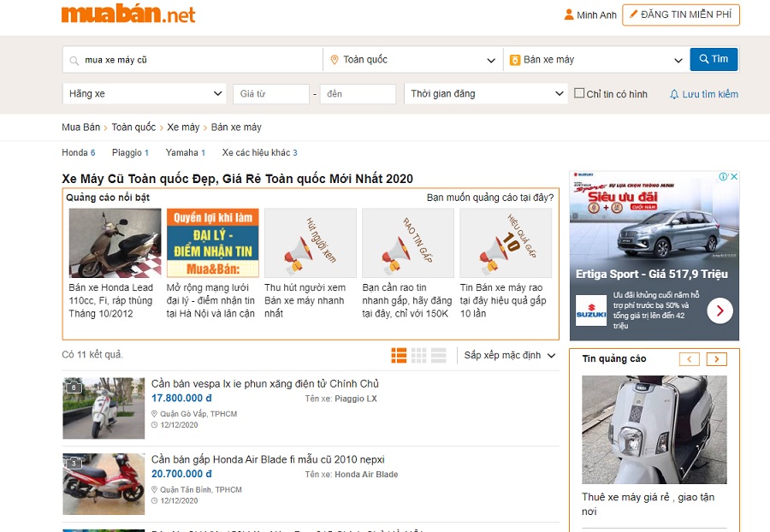Click the blue Tìm search button
Image resolution: width=770 pixels, height=532 pixels.
[x=714, y=59]
